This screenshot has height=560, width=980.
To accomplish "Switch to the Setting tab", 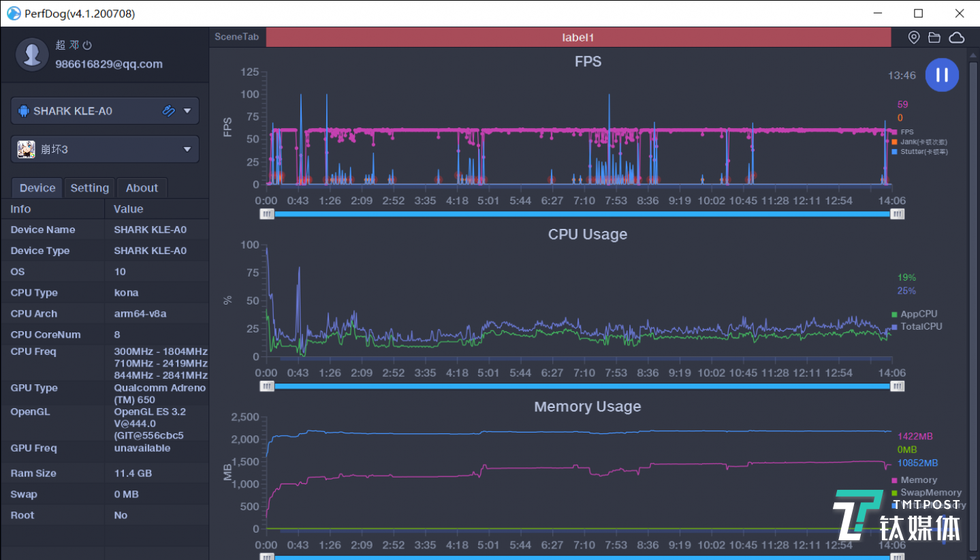I will [x=89, y=188].
